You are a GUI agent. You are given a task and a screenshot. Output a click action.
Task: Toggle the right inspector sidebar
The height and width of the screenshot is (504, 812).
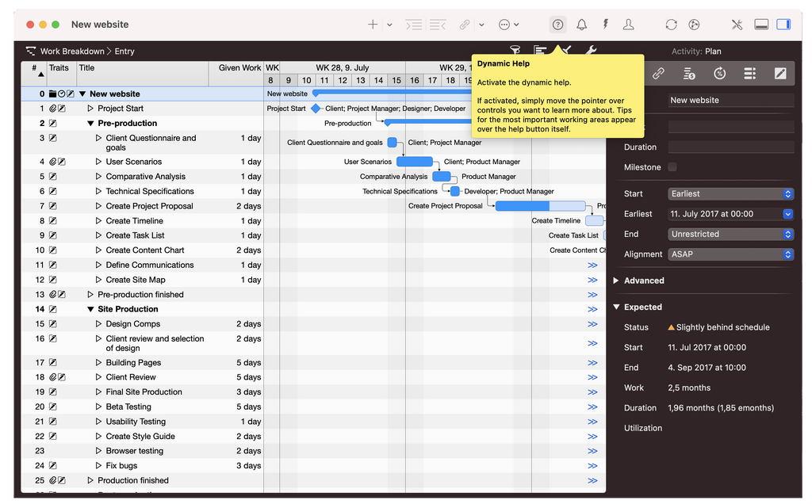pos(783,25)
